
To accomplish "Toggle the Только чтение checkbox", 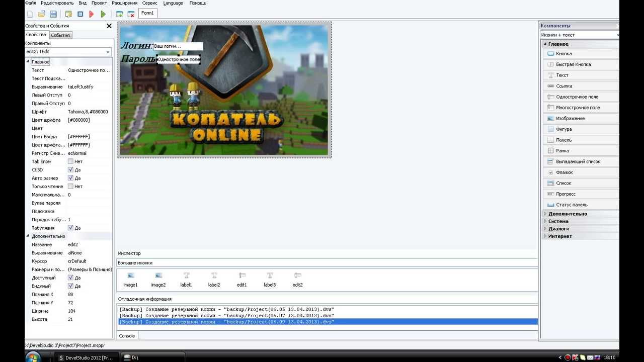I will click(70, 187).
